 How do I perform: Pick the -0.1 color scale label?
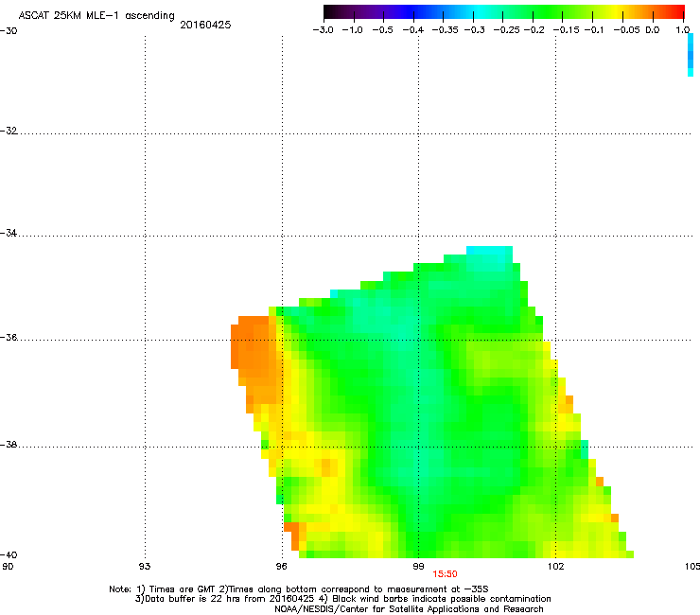pos(594,30)
